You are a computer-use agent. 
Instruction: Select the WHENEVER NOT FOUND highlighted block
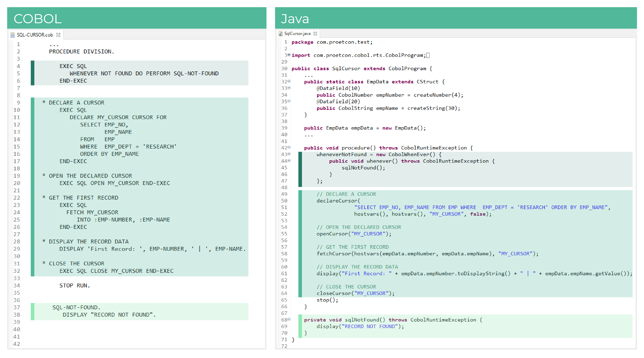coord(140,73)
